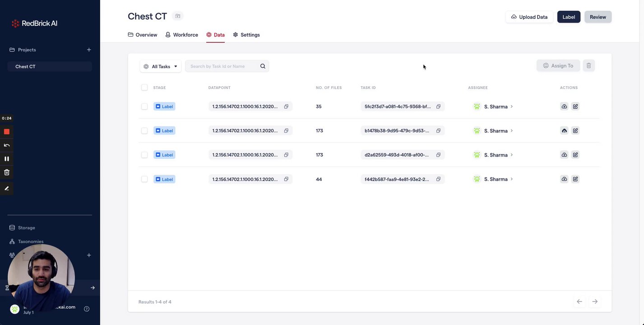Click the NO. OF FILES column header

(x=329, y=88)
